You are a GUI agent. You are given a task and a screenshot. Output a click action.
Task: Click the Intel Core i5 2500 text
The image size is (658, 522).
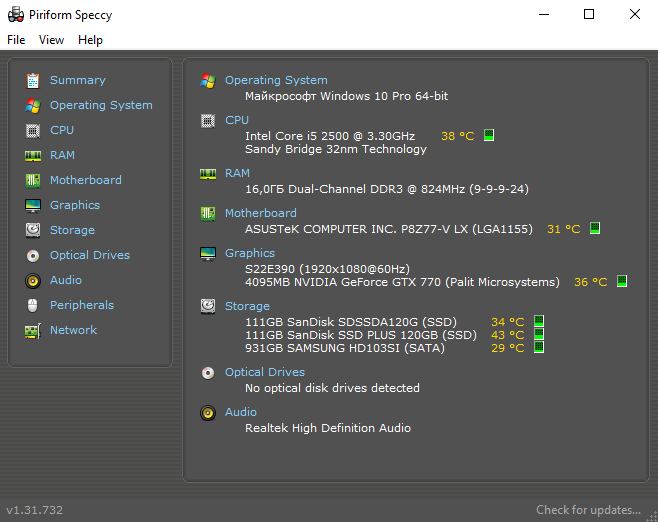[330, 136]
